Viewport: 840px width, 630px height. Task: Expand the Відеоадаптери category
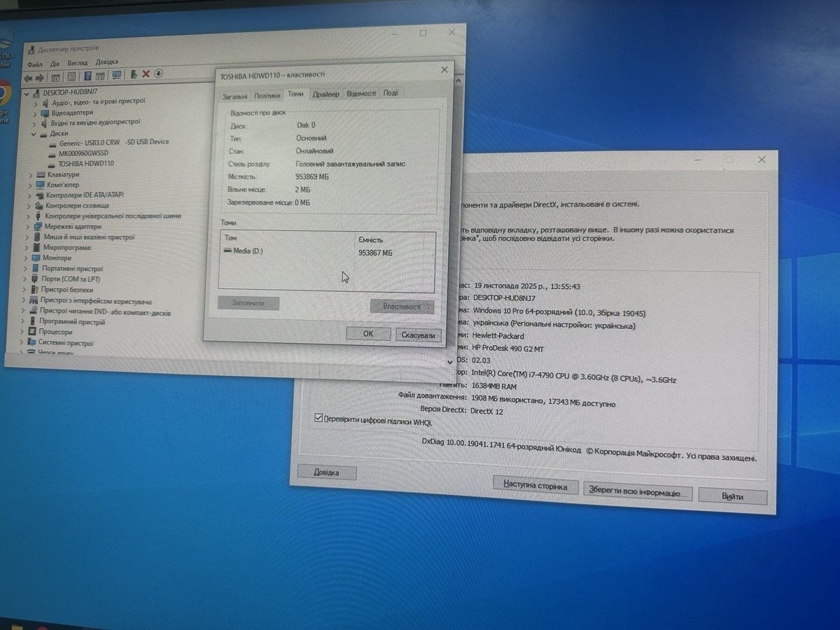35,113
